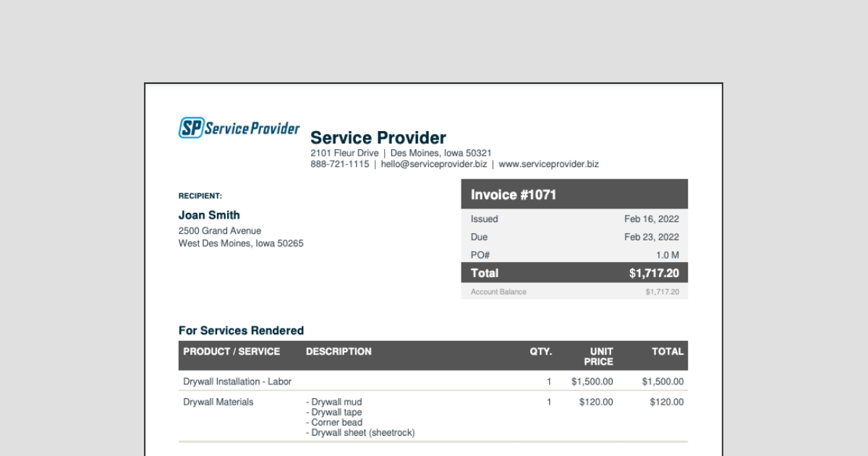Click the quantity 1 for Drywall Installation

click(x=549, y=381)
